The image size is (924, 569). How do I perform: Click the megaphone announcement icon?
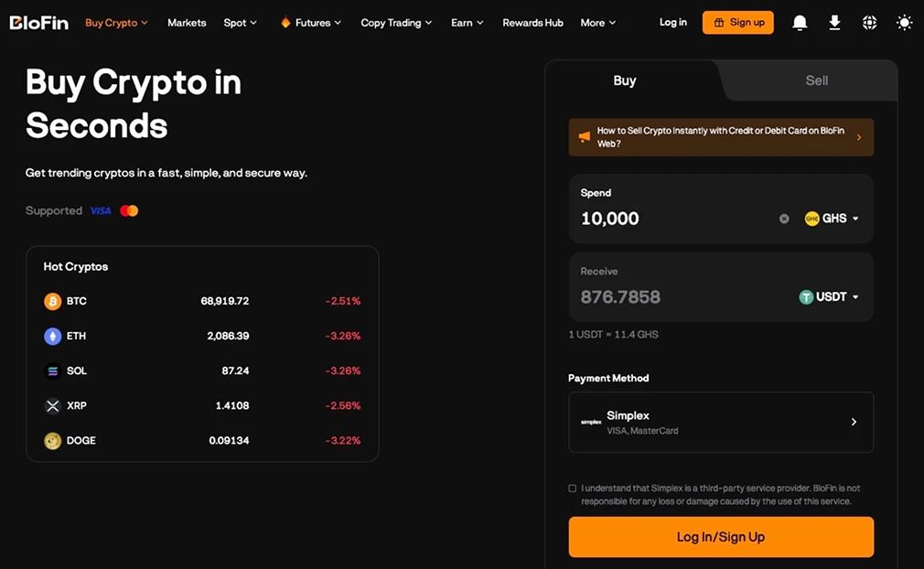[584, 136]
